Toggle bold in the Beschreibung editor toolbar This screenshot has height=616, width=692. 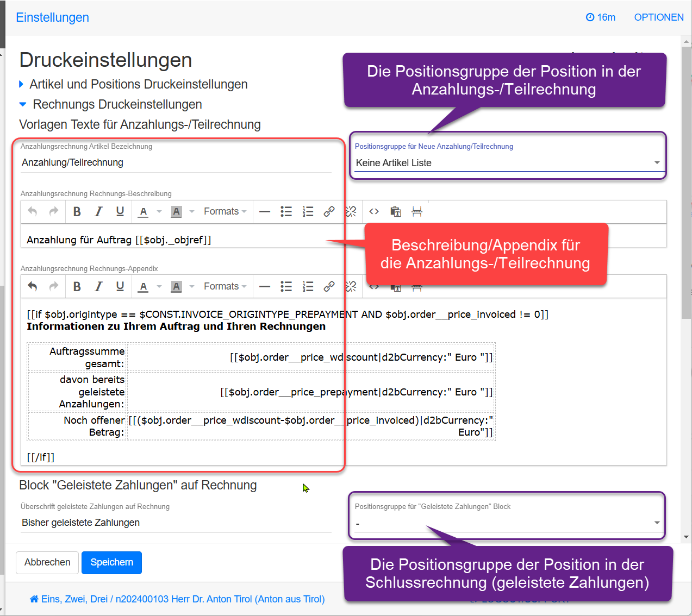click(x=77, y=211)
